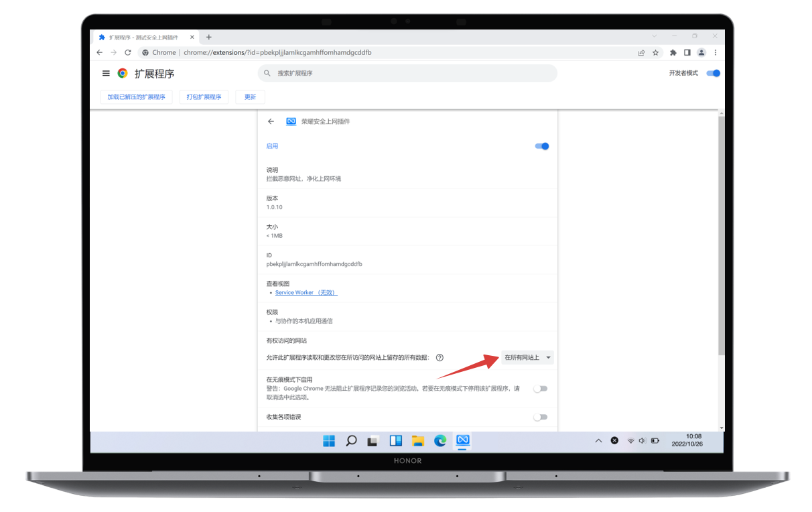This screenshot has height=512, width=812.
Task: Click the share page icon in address bar
Action: coord(641,52)
